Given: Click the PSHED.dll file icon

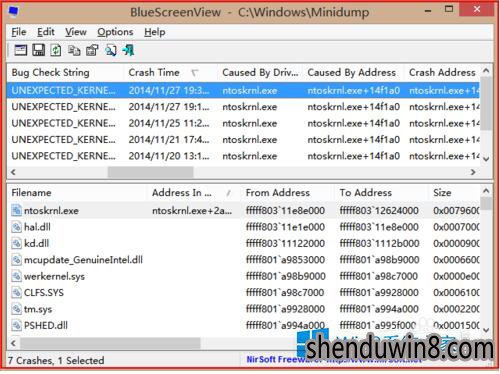Looking at the screenshot, I should pyautogui.click(x=16, y=325).
